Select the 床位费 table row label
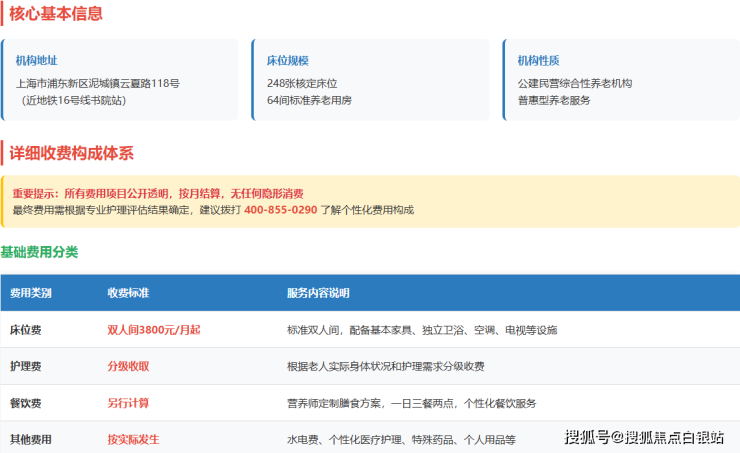This screenshot has height=453, width=740. (25, 329)
